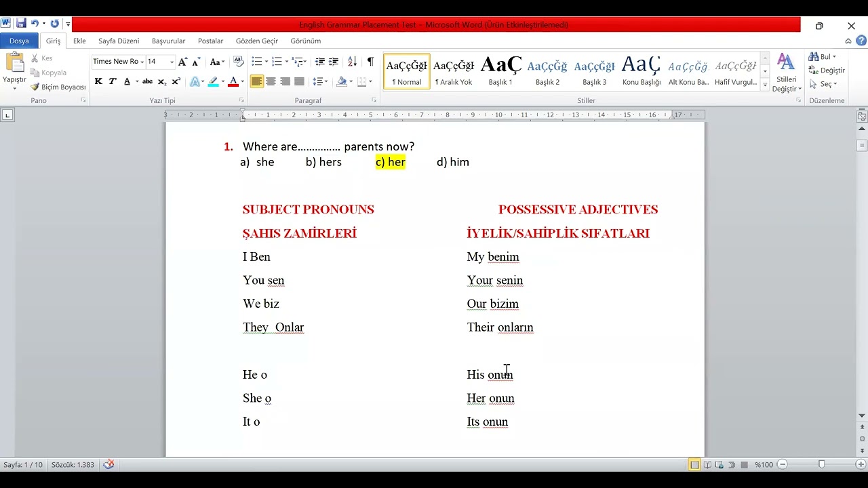Open the Change Case (Aa) dropdown

pos(217,62)
